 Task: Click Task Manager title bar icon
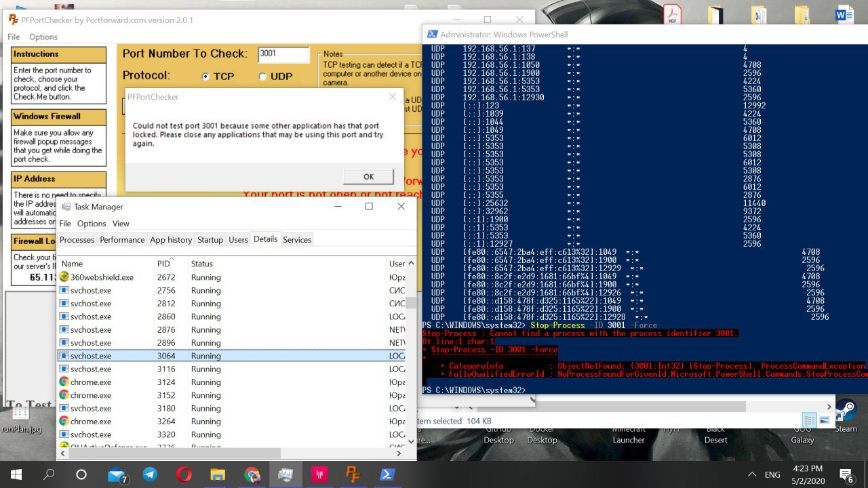[x=66, y=207]
